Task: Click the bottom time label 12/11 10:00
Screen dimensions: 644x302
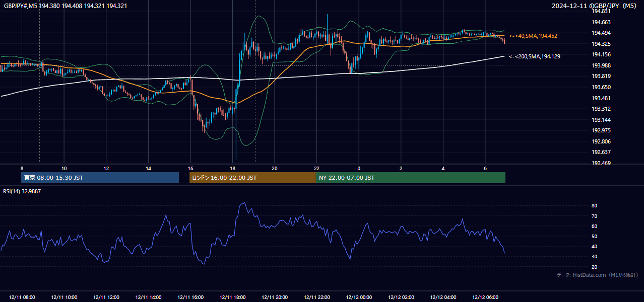Action: [64, 297]
